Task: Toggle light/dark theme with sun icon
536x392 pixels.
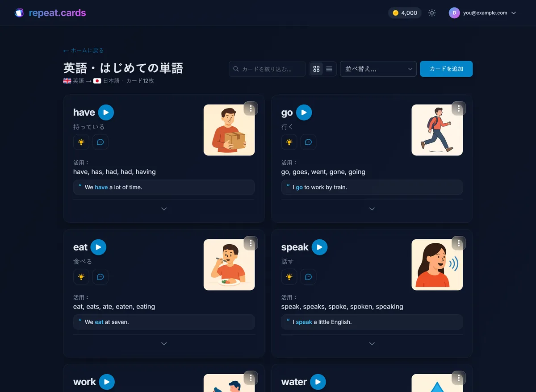Action: tap(432, 13)
